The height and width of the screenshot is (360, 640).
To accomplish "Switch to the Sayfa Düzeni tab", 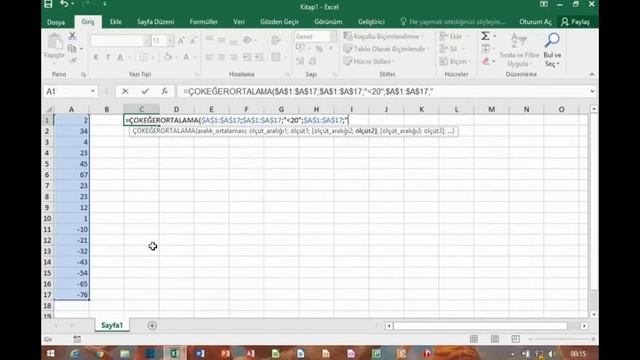I will (156, 22).
